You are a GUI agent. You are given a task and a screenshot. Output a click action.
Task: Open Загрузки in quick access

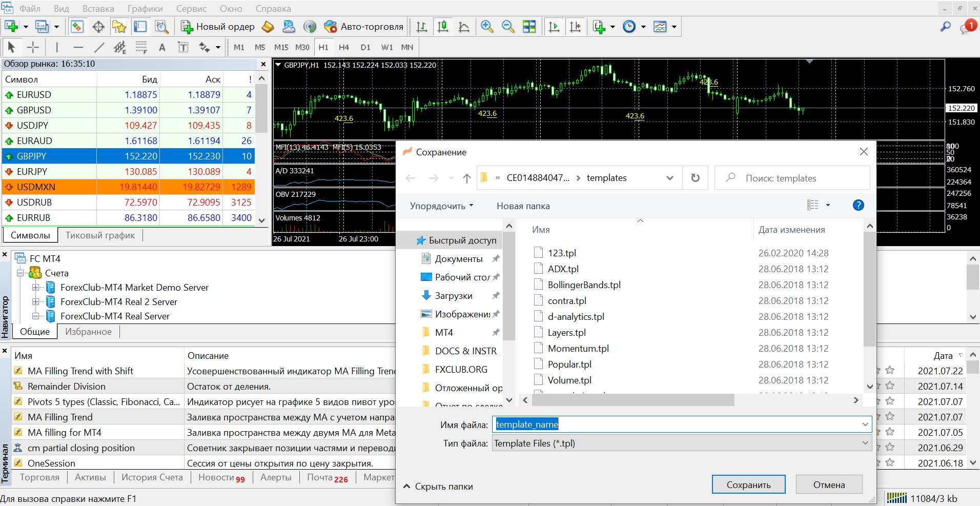pos(454,296)
